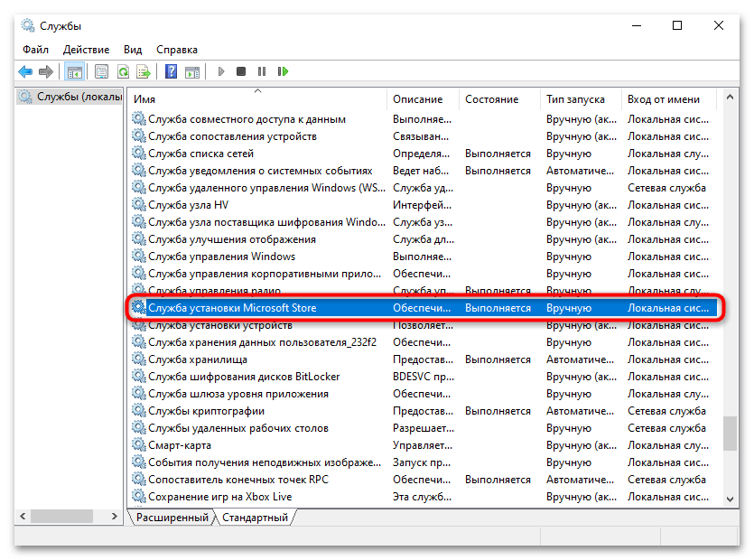754x560 pixels.
Task: Sort by the Имя column header
Action: 257,99
